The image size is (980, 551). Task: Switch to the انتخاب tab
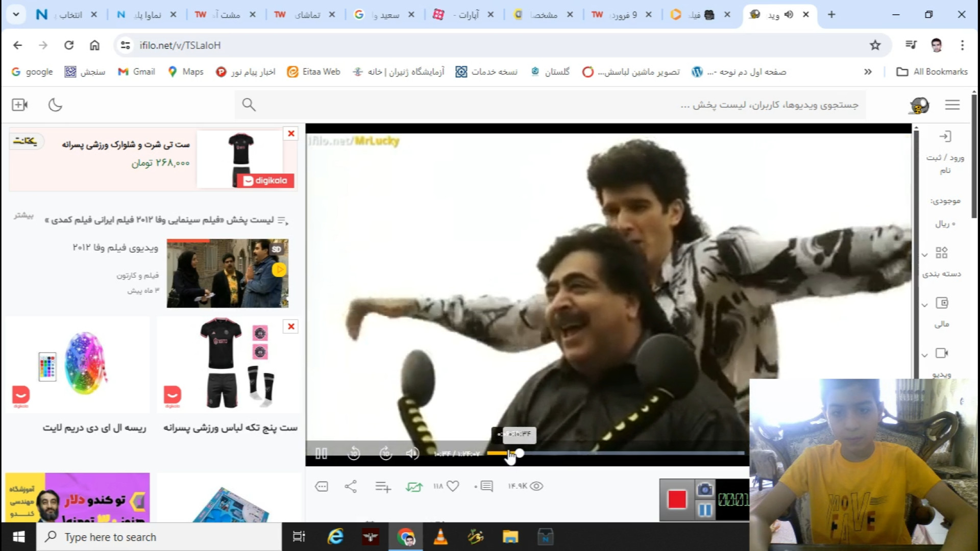click(65, 15)
